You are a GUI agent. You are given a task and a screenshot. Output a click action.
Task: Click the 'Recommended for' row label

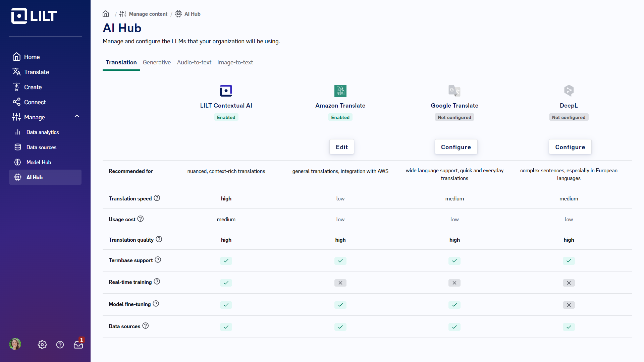130,171
